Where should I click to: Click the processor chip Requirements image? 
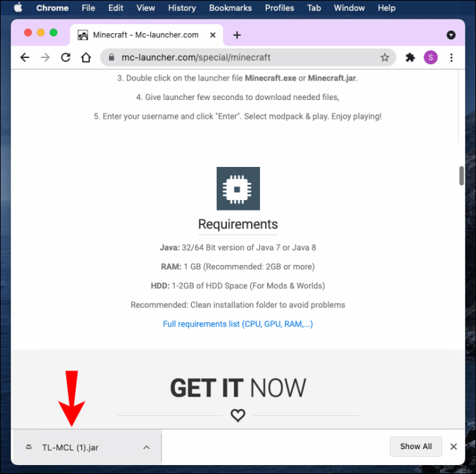point(238,188)
